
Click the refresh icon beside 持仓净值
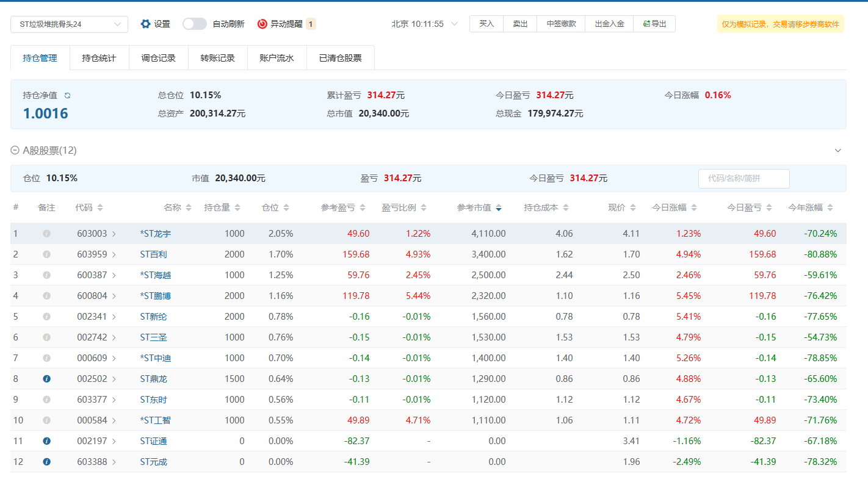coord(68,96)
